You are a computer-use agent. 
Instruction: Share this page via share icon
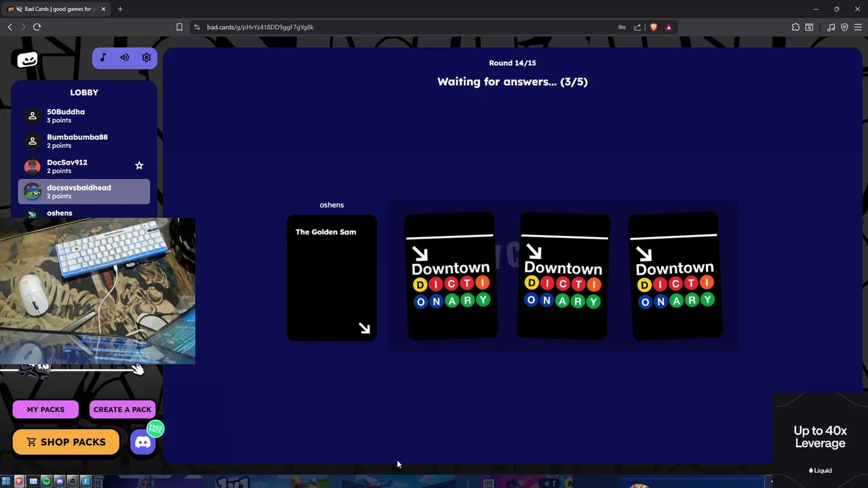pyautogui.click(x=637, y=27)
